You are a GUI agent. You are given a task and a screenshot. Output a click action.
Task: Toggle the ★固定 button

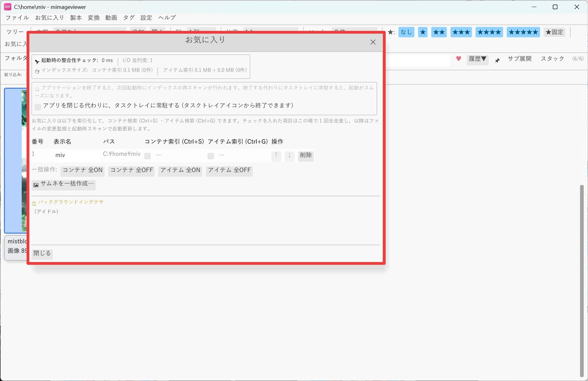pos(554,32)
